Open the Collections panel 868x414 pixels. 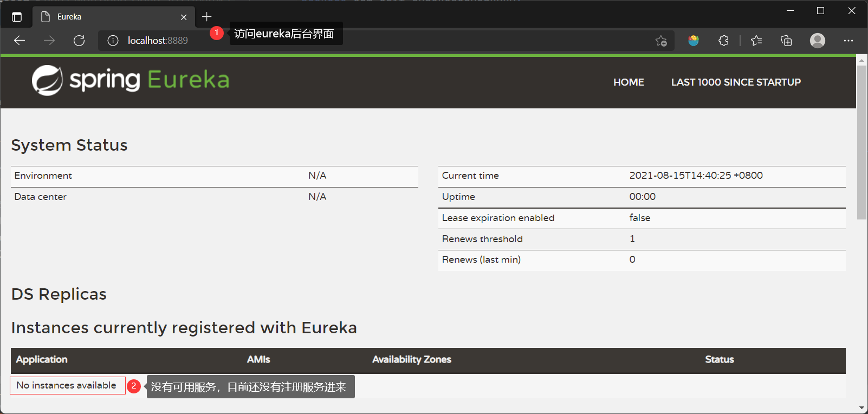(786, 41)
